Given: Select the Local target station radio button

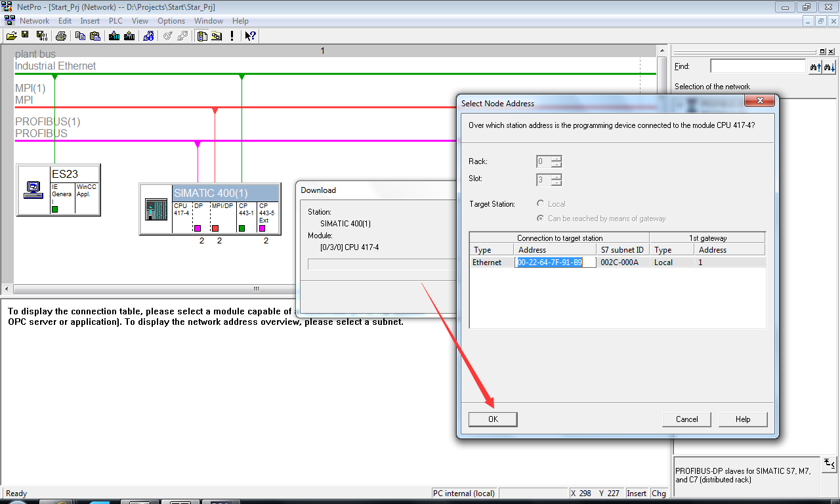Looking at the screenshot, I should [541, 204].
